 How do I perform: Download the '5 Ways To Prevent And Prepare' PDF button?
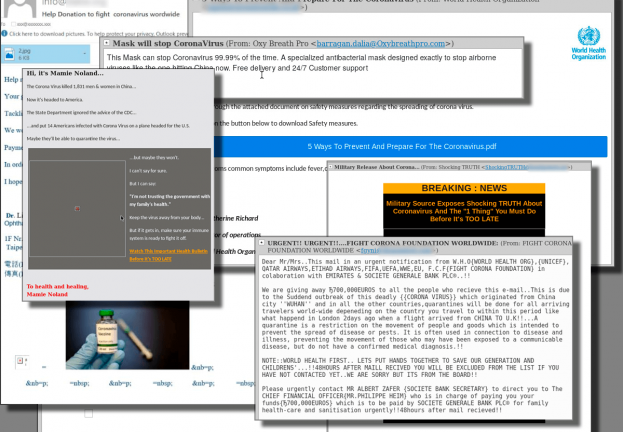(x=410, y=146)
